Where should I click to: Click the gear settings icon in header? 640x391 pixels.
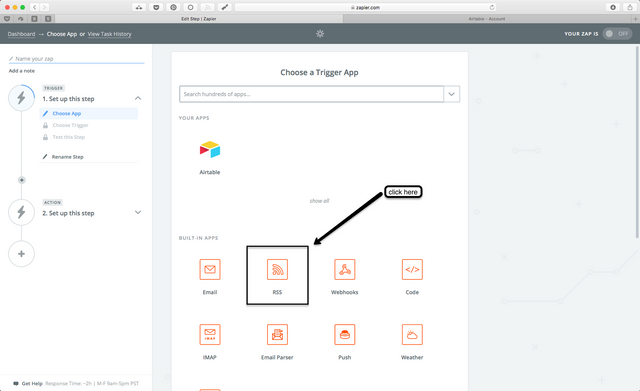[320, 34]
